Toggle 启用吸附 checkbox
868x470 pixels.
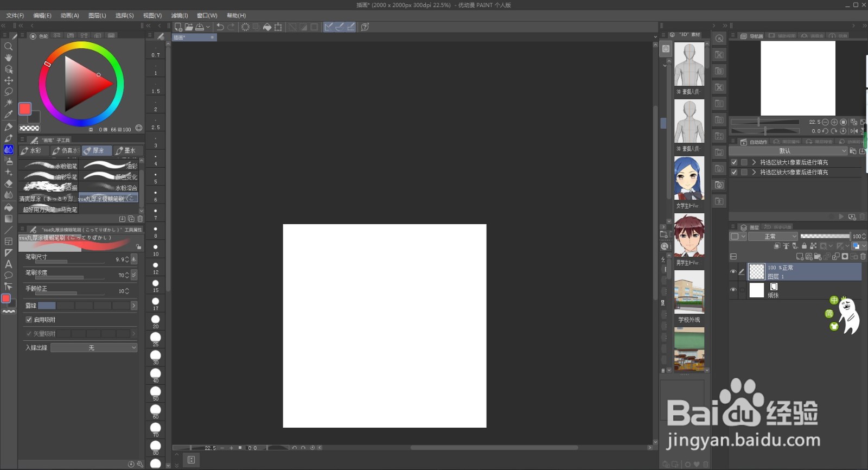29,320
